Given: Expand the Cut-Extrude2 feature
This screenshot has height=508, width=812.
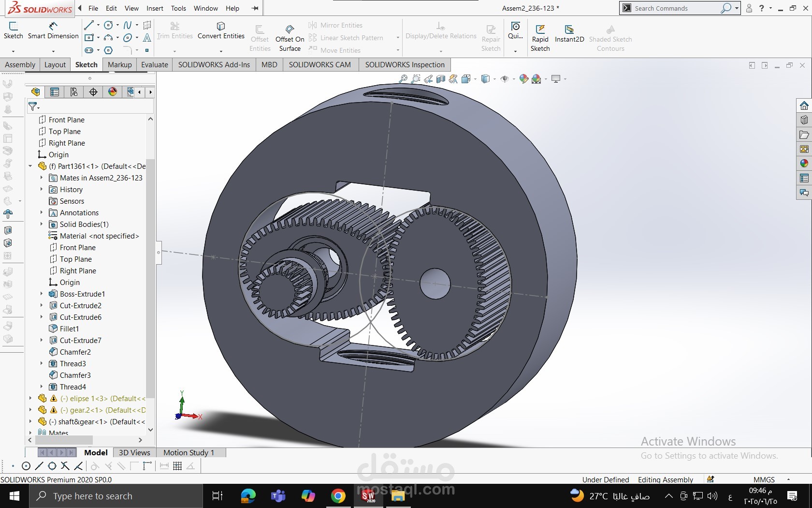Looking at the screenshot, I should tap(42, 305).
